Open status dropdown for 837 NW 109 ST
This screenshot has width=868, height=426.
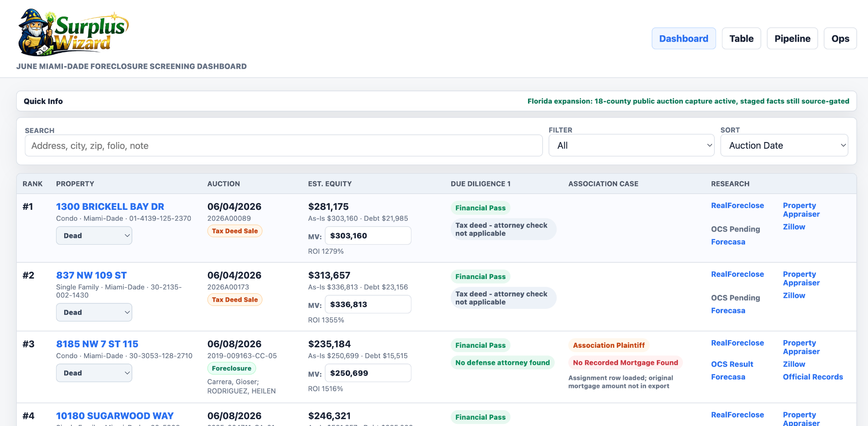[x=94, y=312]
